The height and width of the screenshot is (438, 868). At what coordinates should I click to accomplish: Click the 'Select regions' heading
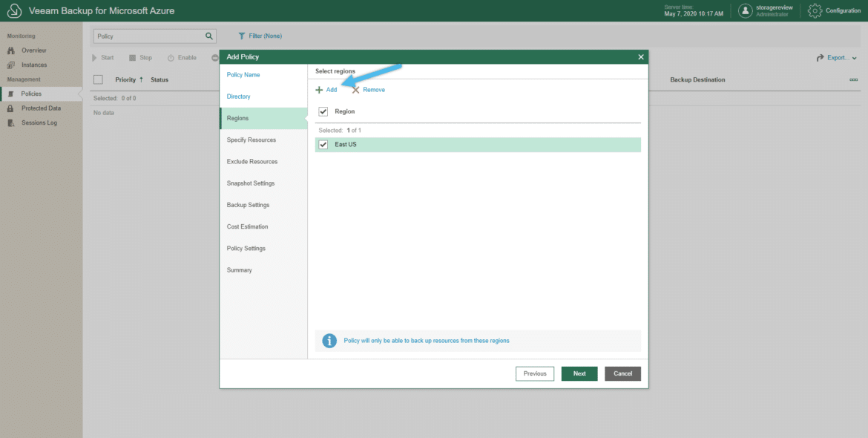tap(335, 71)
